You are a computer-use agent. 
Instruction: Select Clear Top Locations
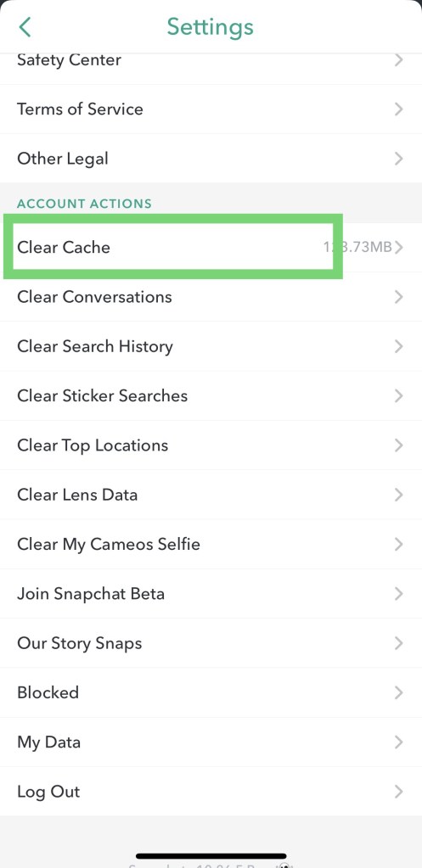pos(211,445)
